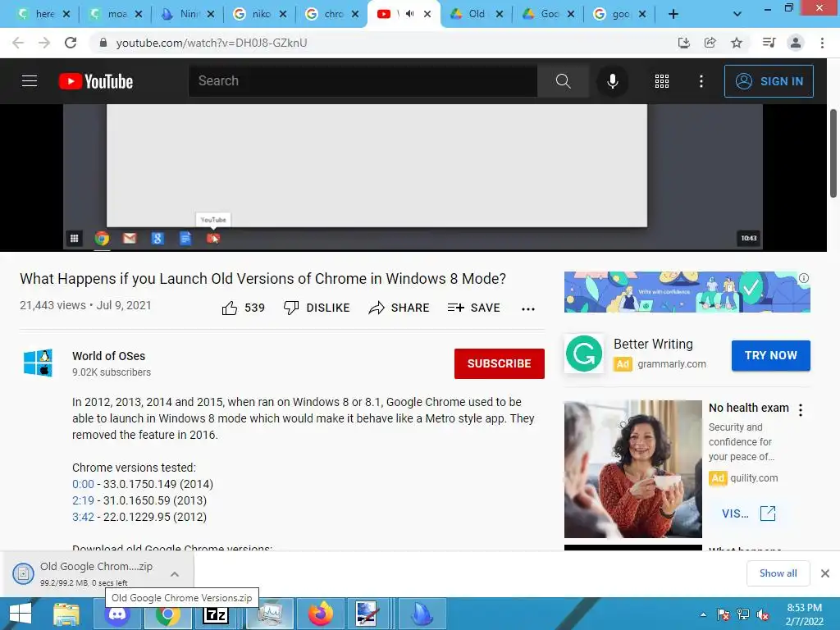Click the install app icon in address bar

tap(683, 43)
